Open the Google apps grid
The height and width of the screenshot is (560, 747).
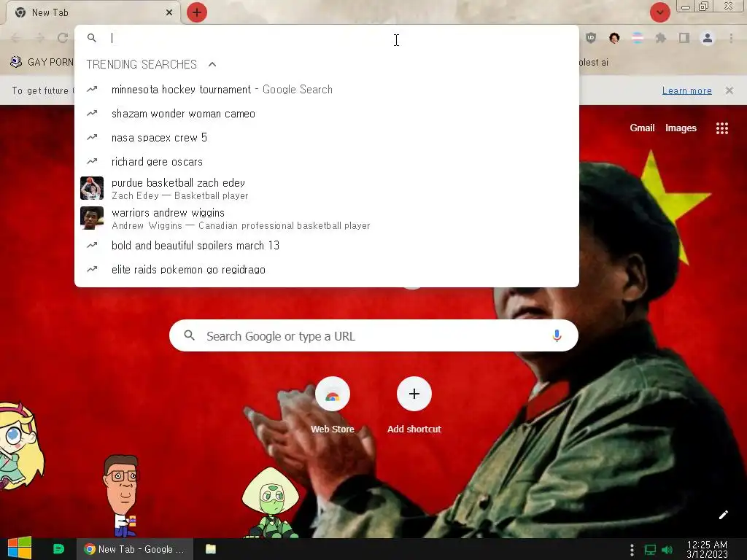click(722, 128)
